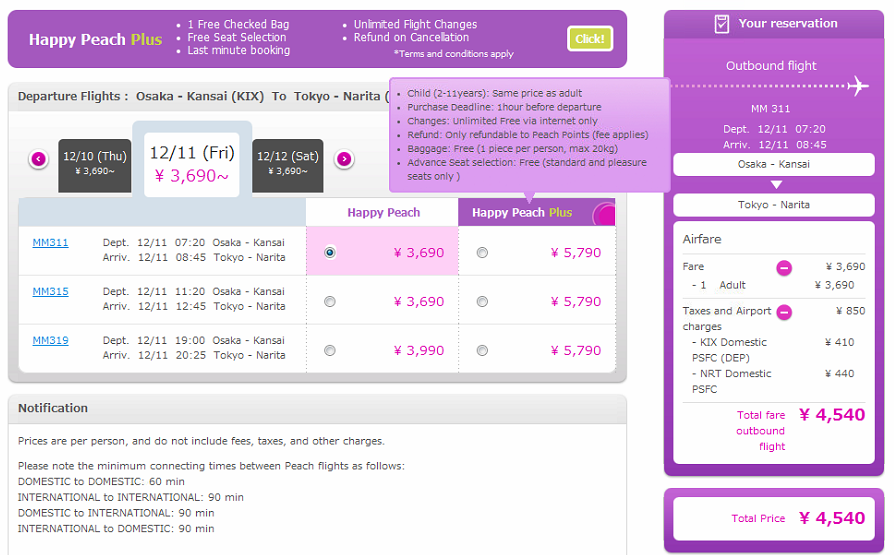The image size is (894, 555).
Task: Open flight MM315 details link
Action: (x=50, y=292)
